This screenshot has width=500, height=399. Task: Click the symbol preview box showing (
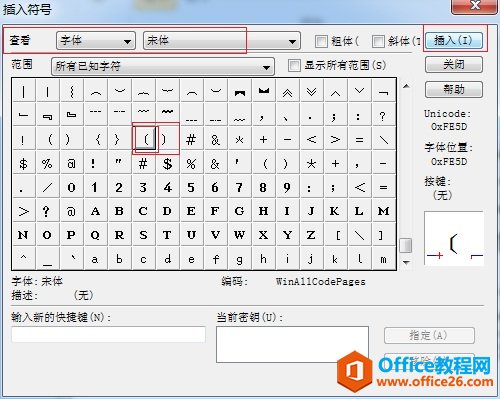pyautogui.click(x=454, y=238)
